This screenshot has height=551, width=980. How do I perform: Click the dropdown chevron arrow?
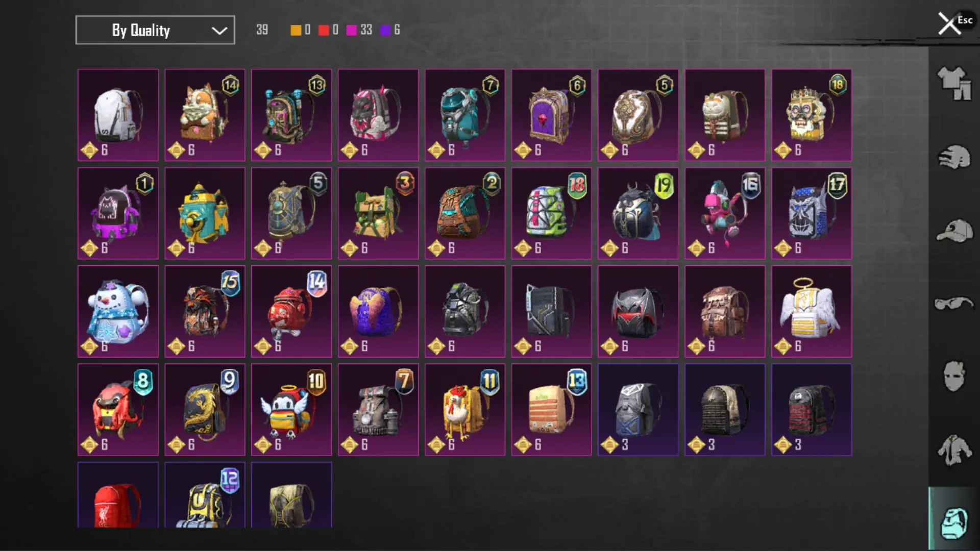click(x=219, y=31)
